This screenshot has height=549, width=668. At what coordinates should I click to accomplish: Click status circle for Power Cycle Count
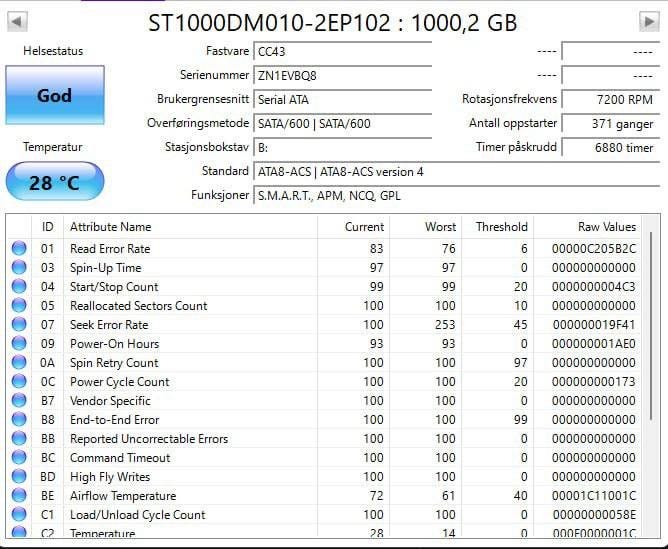[19, 381]
